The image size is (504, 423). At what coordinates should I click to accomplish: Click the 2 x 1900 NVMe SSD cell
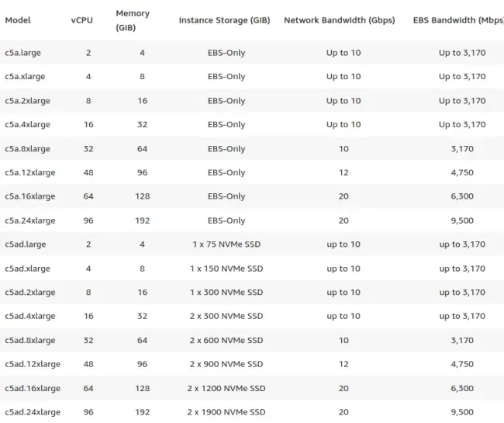226,412
